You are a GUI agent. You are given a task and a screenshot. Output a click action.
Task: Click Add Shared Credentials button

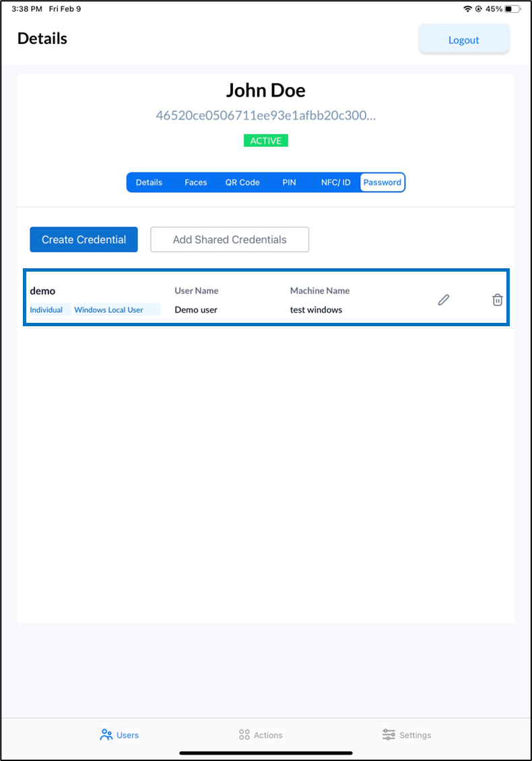230,239
